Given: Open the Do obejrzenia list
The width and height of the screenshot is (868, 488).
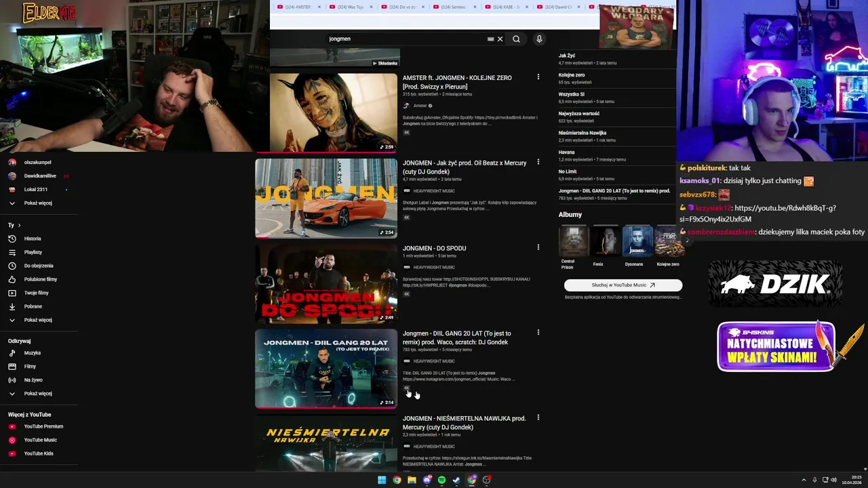Looking at the screenshot, I should (38, 266).
